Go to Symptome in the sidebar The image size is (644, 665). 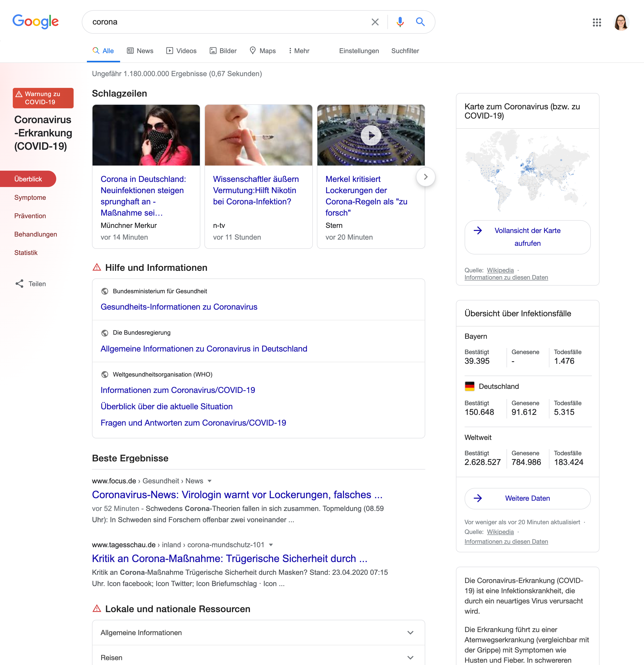[30, 197]
